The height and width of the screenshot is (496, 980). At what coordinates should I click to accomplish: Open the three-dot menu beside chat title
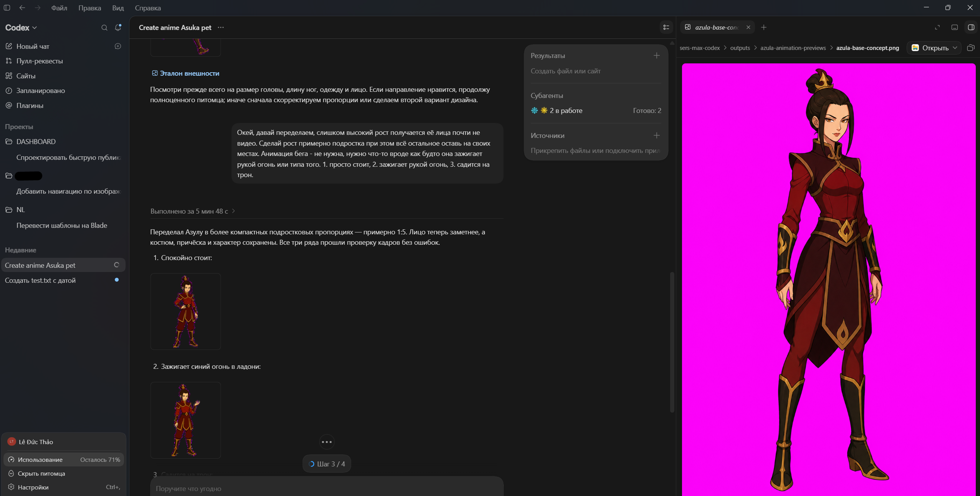pyautogui.click(x=221, y=27)
